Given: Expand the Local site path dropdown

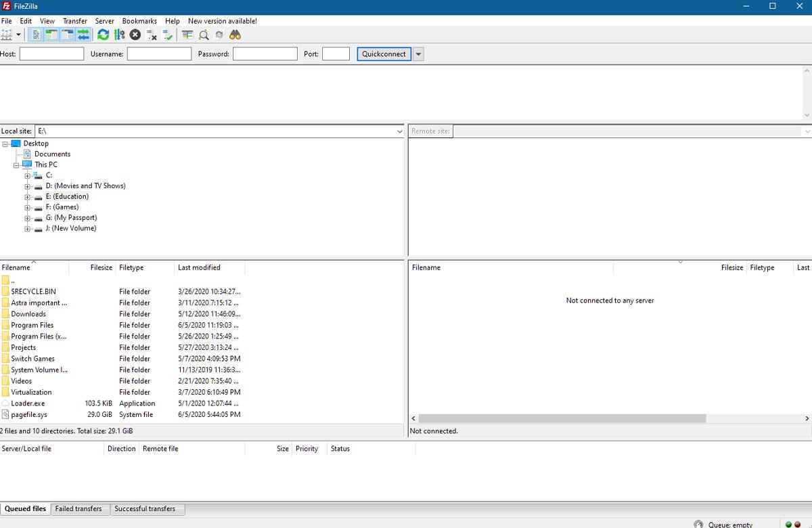Looking at the screenshot, I should tap(399, 131).
